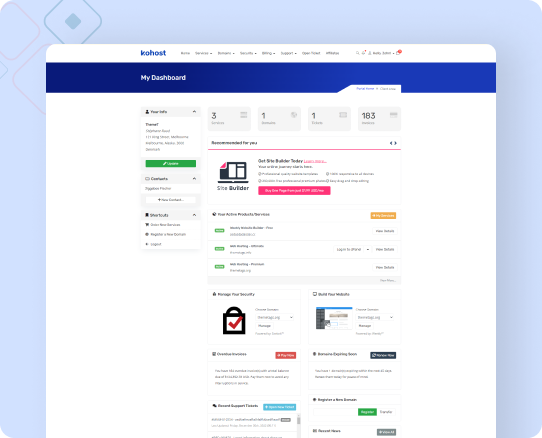The height and width of the screenshot is (438, 542).
Task: Click the Logout shortcut
Action: pyautogui.click(x=153, y=244)
